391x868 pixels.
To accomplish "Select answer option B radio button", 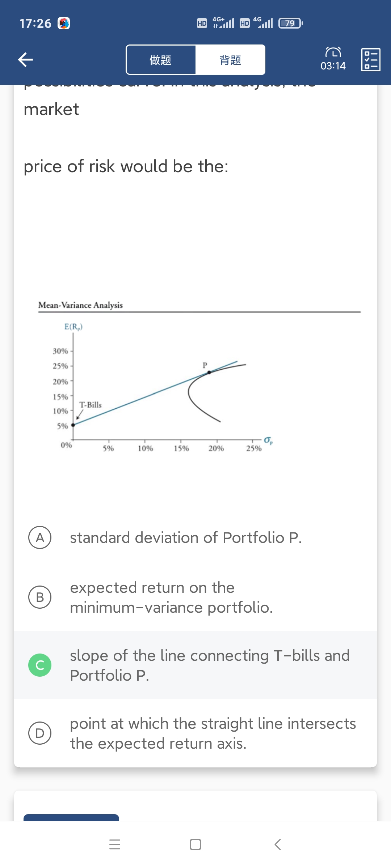I will 40,597.
